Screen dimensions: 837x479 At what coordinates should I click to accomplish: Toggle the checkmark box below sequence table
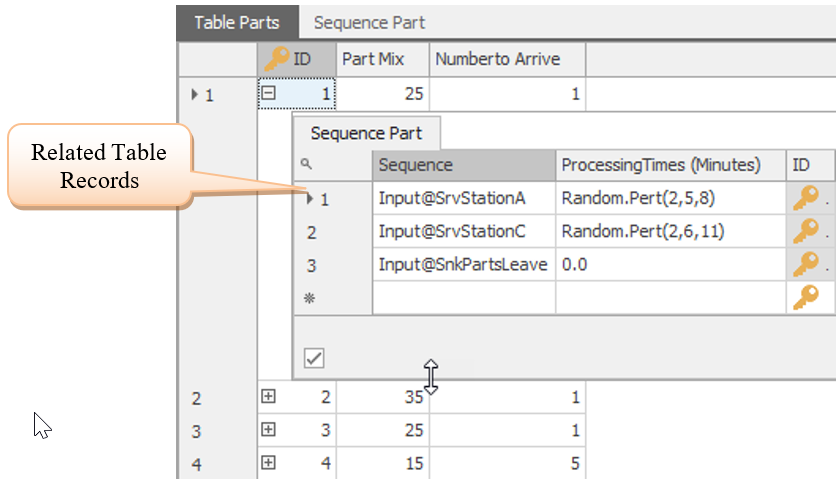click(x=314, y=358)
